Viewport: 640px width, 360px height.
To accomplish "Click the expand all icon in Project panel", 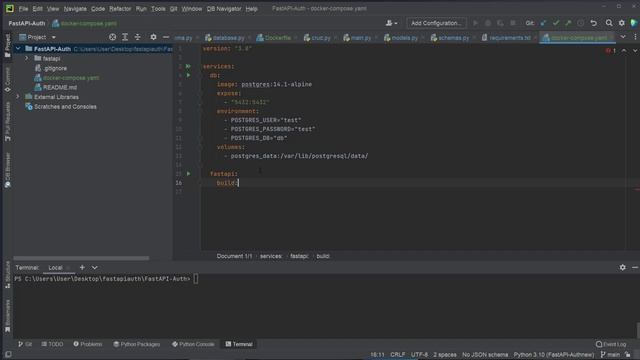I will [x=125, y=37].
